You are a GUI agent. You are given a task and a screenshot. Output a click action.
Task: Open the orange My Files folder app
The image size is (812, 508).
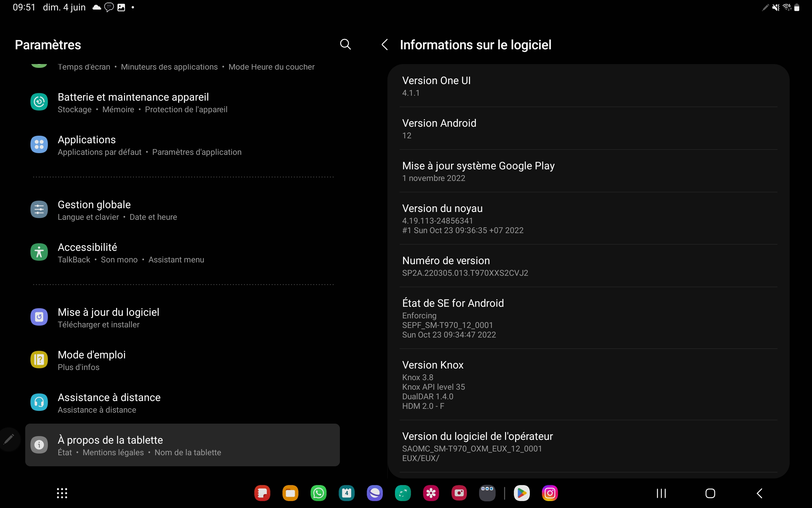click(290, 493)
